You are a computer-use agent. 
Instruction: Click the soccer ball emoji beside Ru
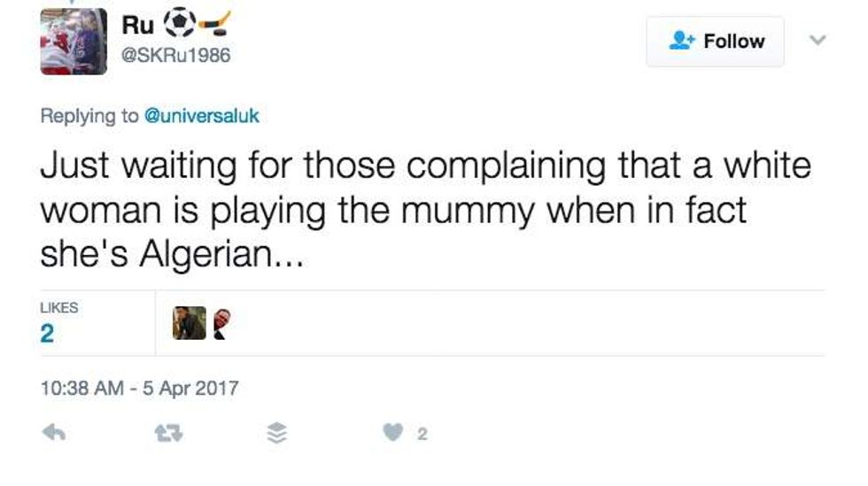coord(178,22)
